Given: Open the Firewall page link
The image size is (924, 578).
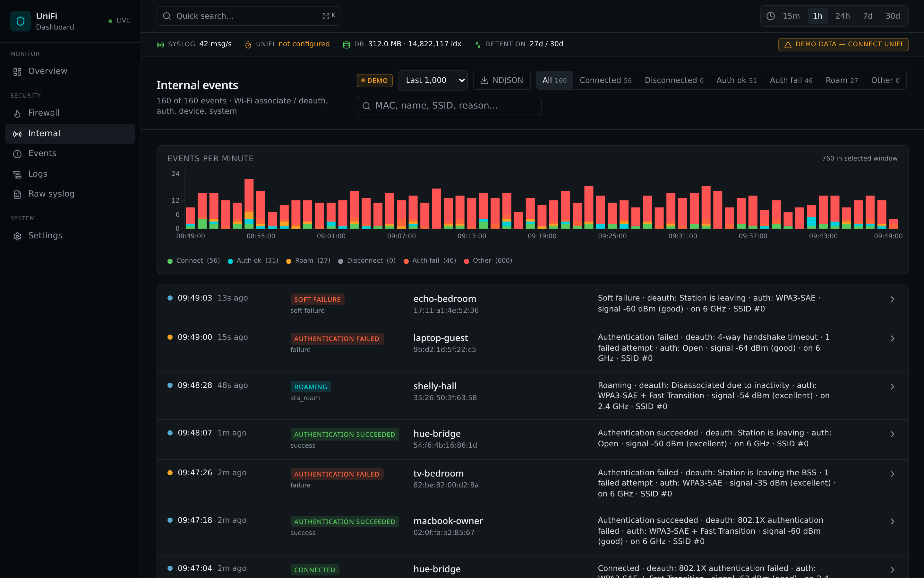Looking at the screenshot, I should tap(70, 113).
